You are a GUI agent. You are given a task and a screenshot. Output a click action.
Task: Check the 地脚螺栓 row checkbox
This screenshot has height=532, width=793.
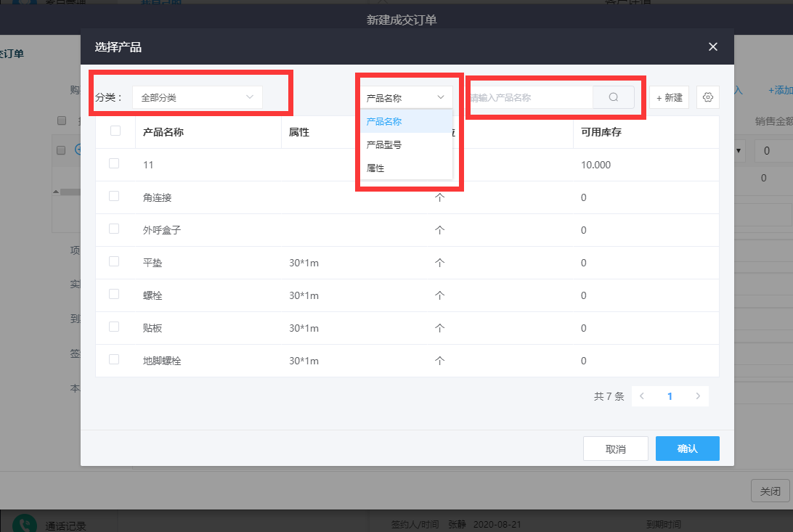pyautogui.click(x=114, y=359)
